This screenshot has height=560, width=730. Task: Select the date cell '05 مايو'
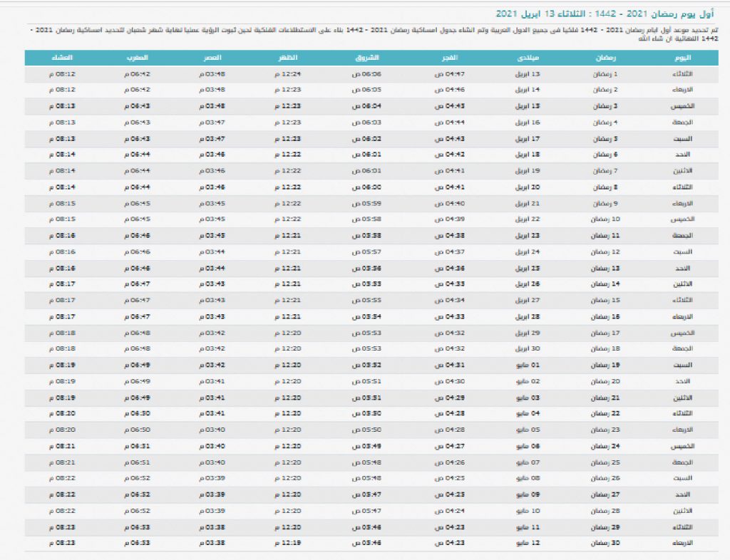pyautogui.click(x=528, y=430)
